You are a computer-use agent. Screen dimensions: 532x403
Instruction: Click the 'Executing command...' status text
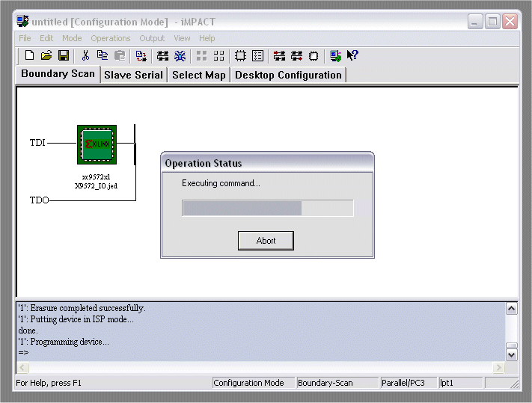click(221, 183)
